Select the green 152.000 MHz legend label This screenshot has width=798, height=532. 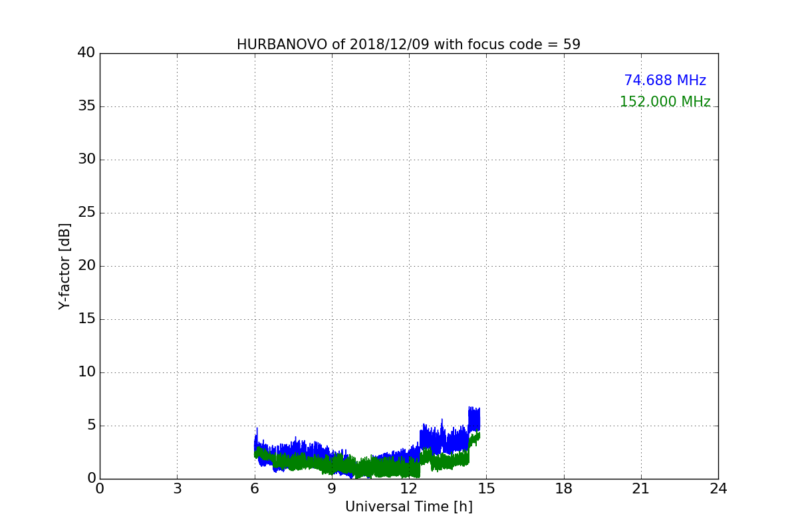(x=665, y=102)
